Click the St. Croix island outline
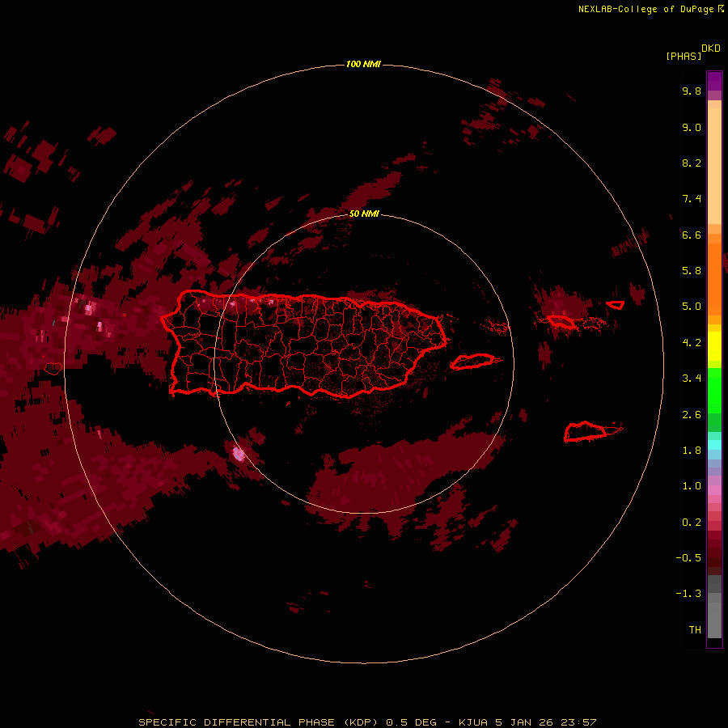The width and height of the screenshot is (728, 728). (586, 432)
